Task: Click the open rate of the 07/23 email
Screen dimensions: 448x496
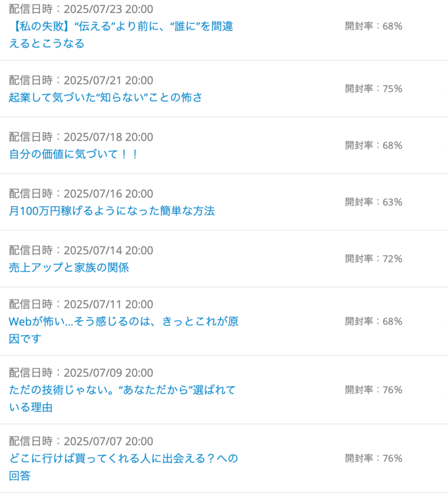Action: [374, 26]
